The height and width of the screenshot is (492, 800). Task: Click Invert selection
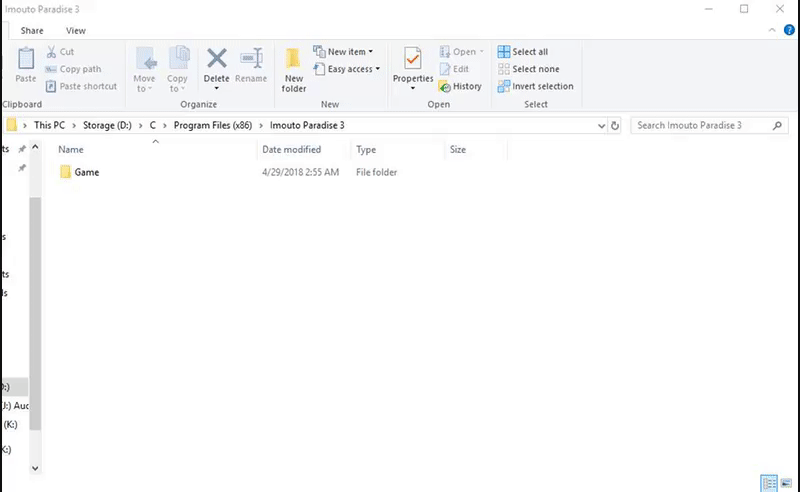point(535,86)
